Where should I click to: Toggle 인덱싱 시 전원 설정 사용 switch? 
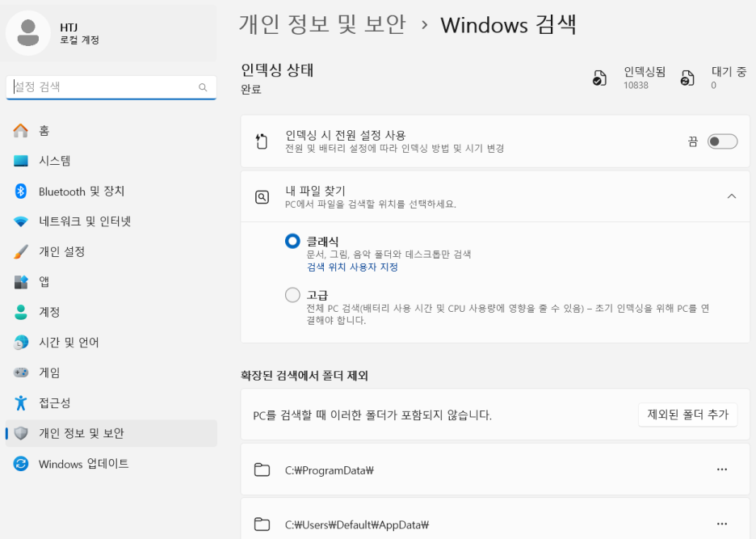point(722,141)
